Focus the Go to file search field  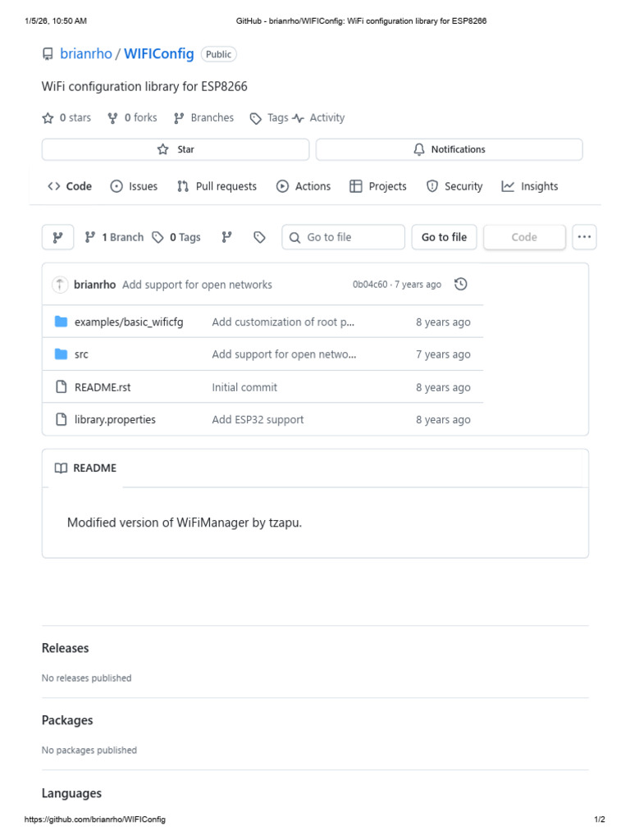[344, 237]
